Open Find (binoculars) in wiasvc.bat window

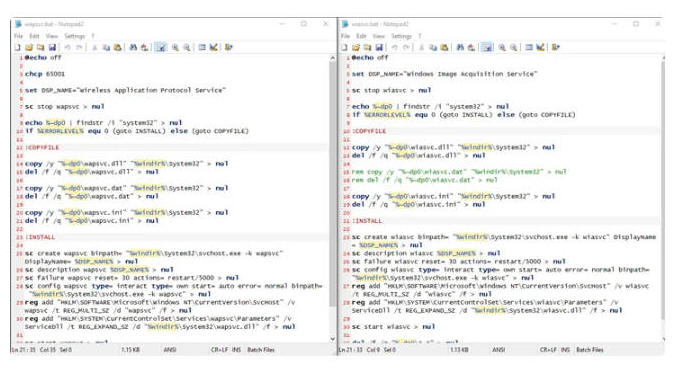tap(460, 47)
